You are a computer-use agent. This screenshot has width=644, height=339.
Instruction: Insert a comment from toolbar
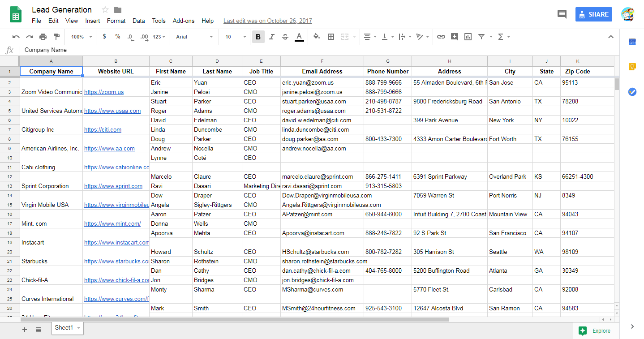click(x=455, y=37)
